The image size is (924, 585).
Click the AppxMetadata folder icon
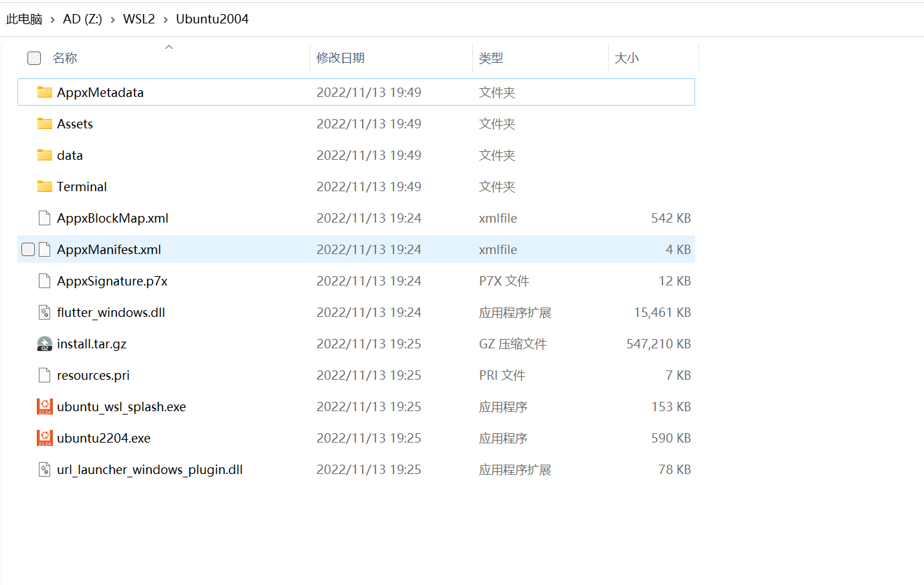44,92
